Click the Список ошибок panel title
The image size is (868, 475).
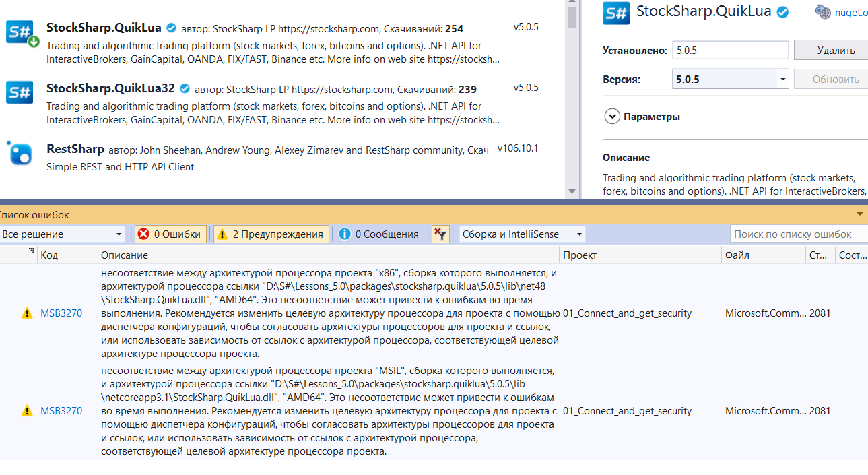pos(34,214)
